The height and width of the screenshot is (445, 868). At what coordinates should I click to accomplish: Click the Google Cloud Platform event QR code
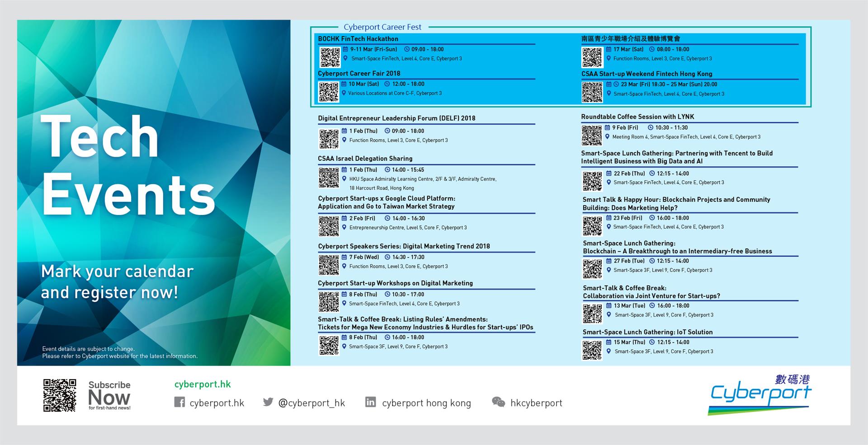329,226
